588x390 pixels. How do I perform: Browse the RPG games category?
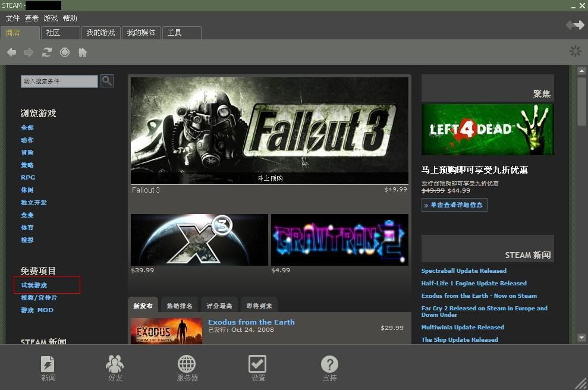click(x=28, y=177)
